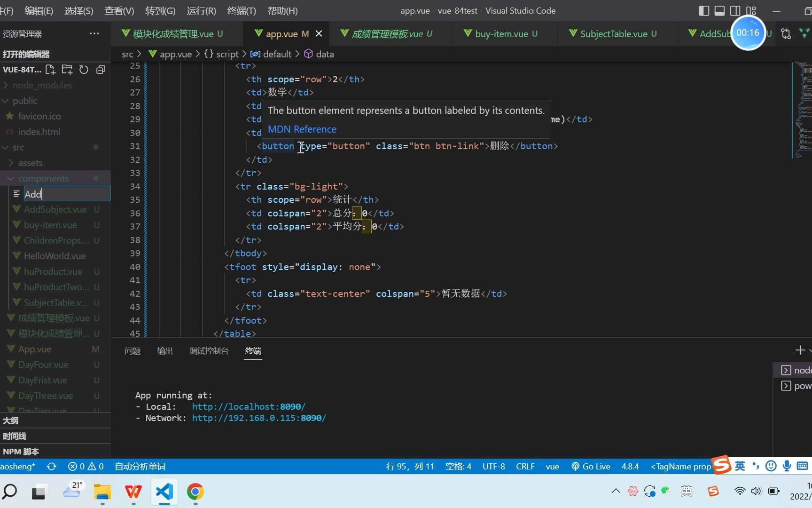The image size is (812, 508).
Task: Start Go Live server from status bar
Action: [x=591, y=466]
